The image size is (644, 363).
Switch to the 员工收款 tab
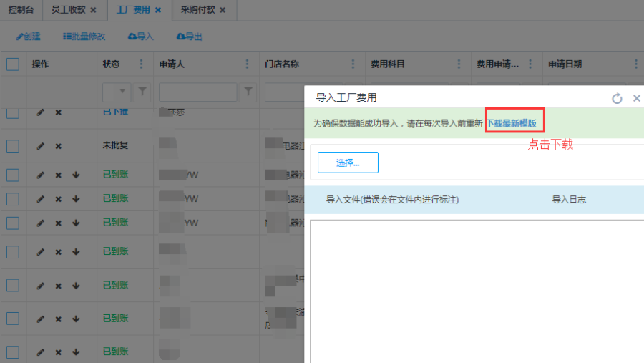coord(69,10)
